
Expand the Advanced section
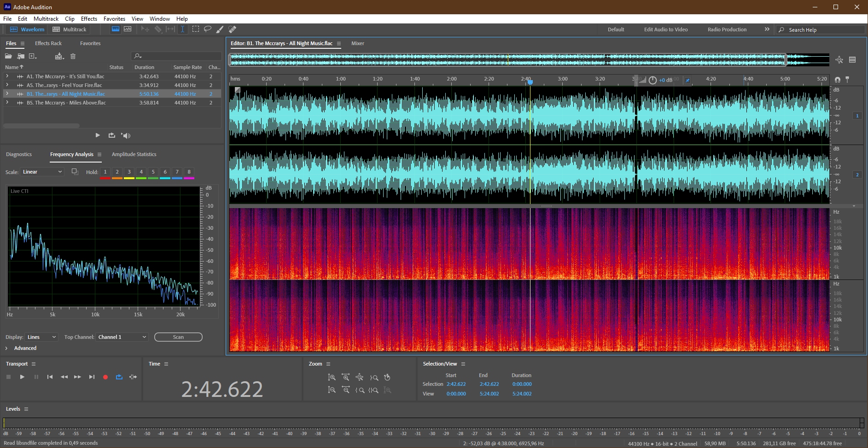click(6, 348)
